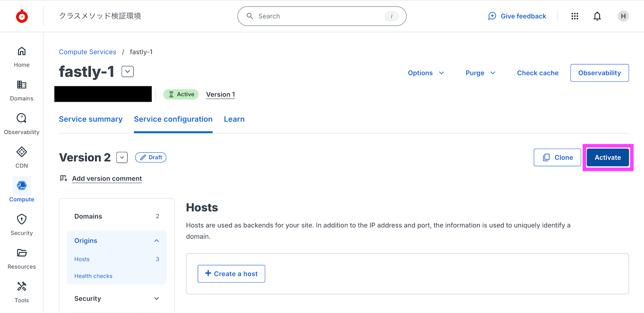Viewport: 644px width, 313px height.
Task: Open the Security shield icon
Action: click(22, 220)
